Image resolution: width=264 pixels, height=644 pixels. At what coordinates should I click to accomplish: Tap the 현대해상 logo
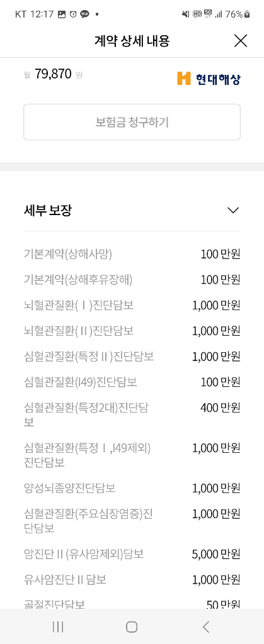(x=209, y=78)
